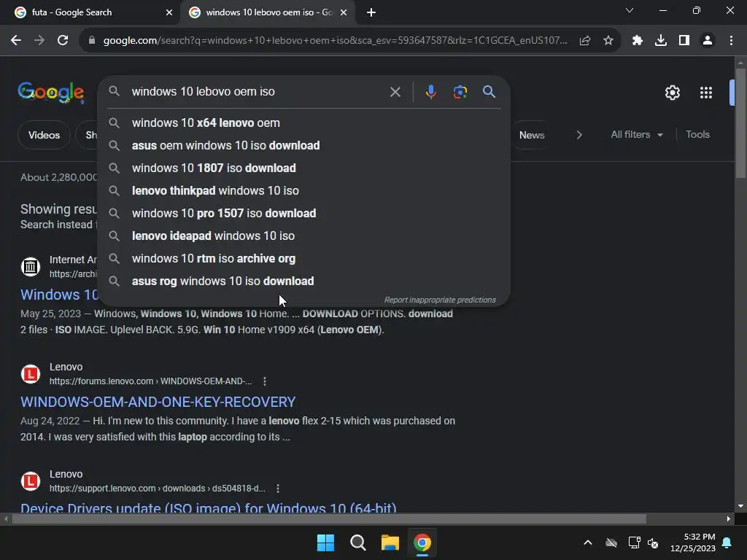Open Chrome downloads
747x560 pixels.
point(660,41)
